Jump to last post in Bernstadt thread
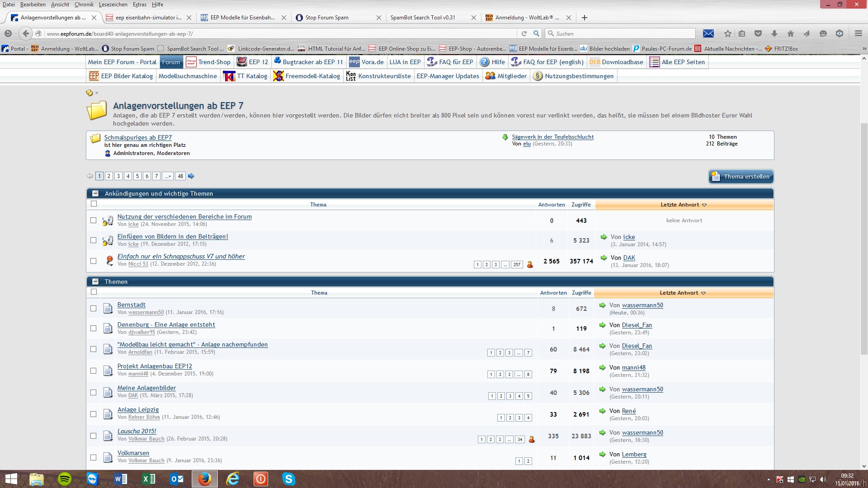868x488 pixels. pos(602,305)
